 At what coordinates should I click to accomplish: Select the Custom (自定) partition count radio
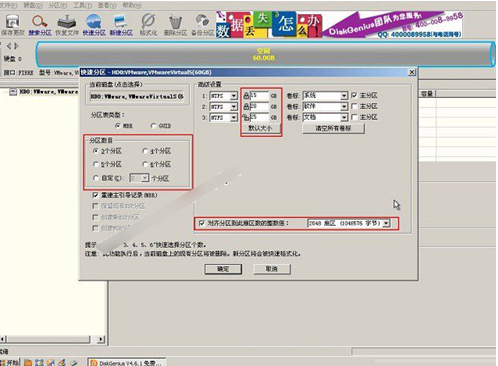pos(96,178)
